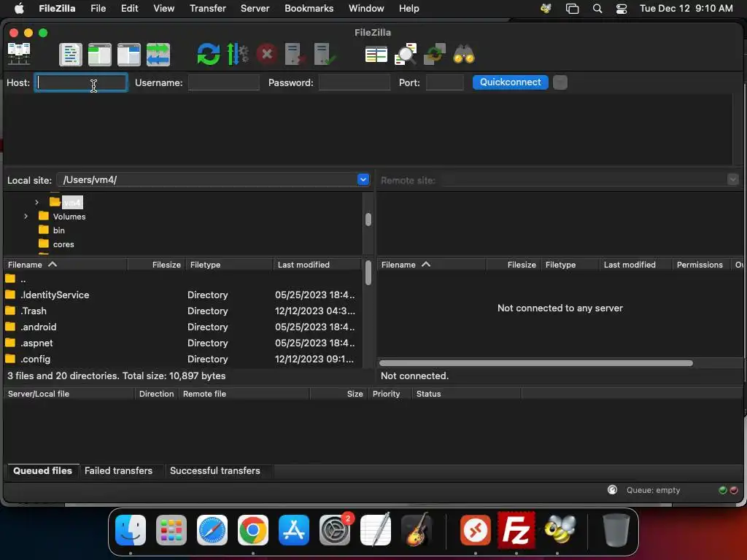Select the bin folder in tree

58,230
